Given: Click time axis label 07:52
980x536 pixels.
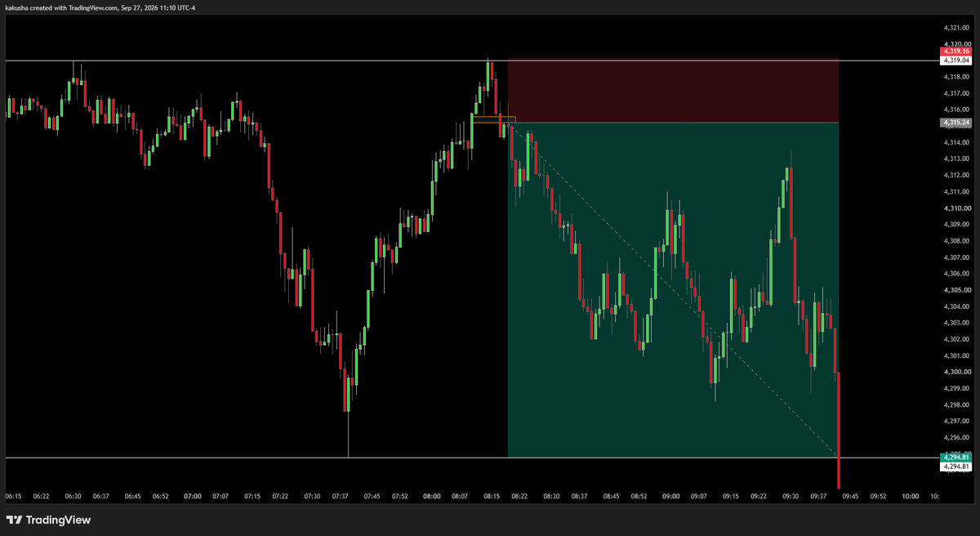Looking at the screenshot, I should [399, 496].
